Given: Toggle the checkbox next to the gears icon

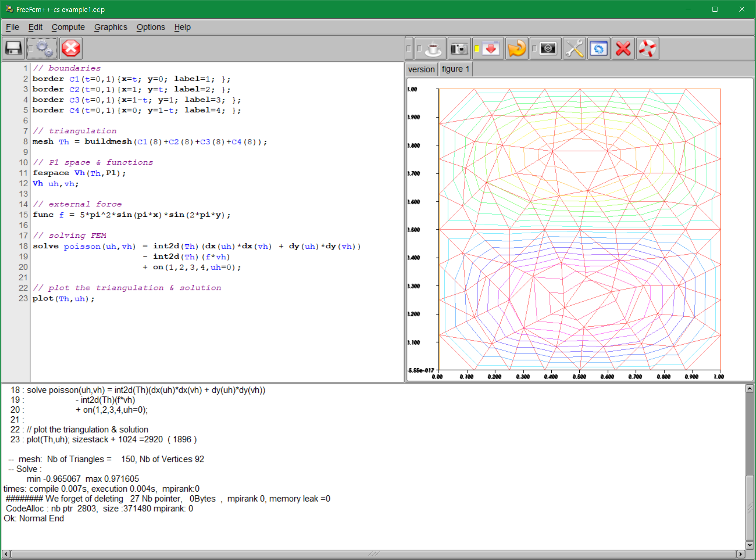Looking at the screenshot, I should pos(31,48).
